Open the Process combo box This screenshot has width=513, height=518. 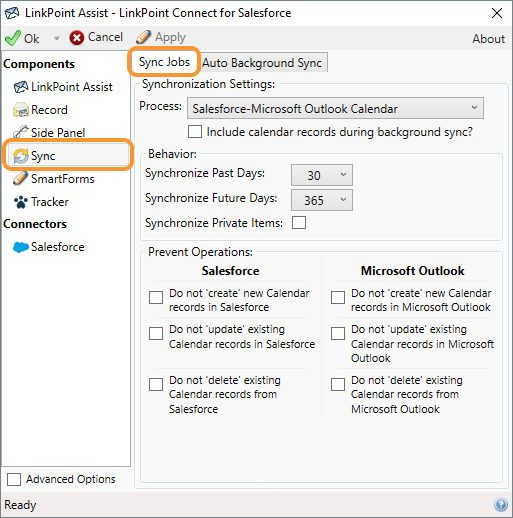coord(335,108)
